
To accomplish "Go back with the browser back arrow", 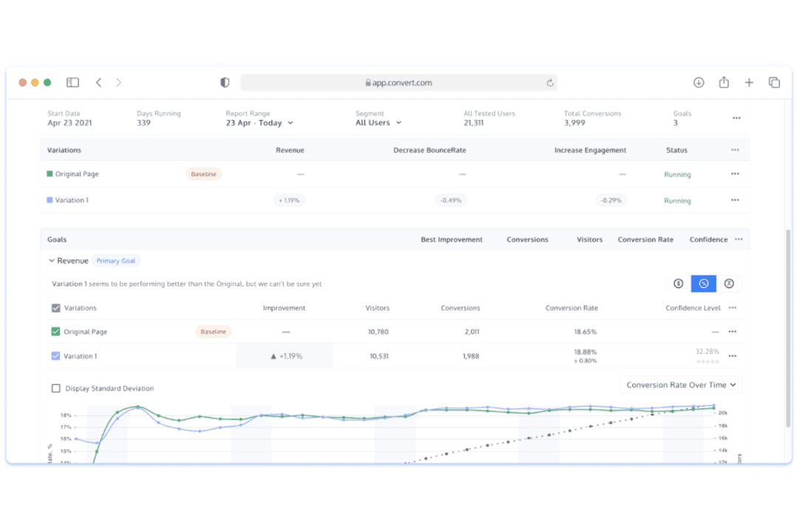I will pos(99,83).
